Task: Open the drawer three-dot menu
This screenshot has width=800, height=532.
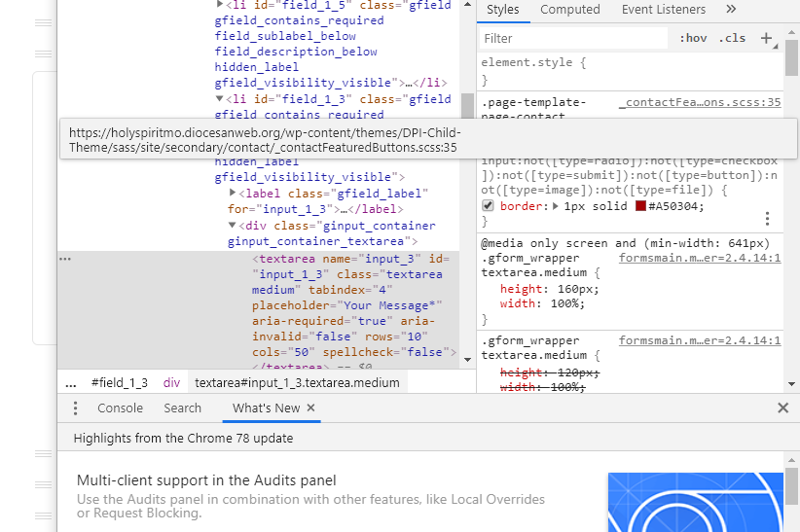Action: click(76, 408)
